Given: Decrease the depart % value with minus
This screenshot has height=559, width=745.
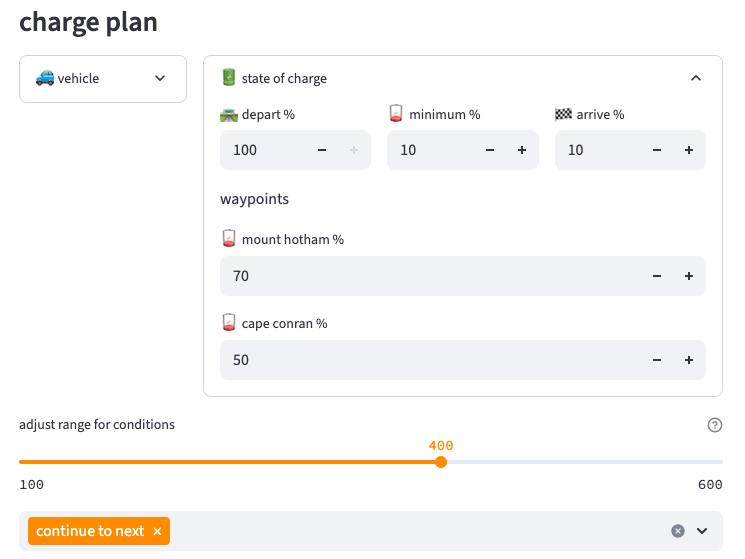Looking at the screenshot, I should tap(322, 150).
